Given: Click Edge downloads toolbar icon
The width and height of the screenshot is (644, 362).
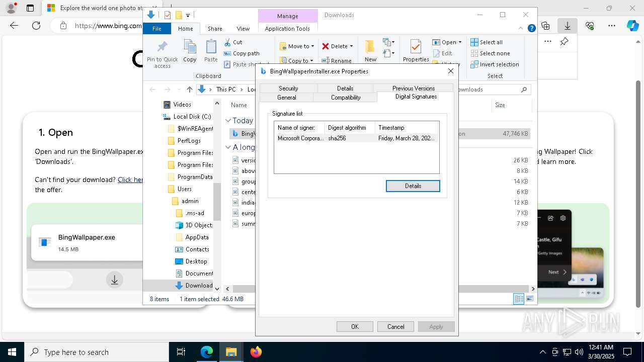Looking at the screenshot, I should click(x=568, y=26).
